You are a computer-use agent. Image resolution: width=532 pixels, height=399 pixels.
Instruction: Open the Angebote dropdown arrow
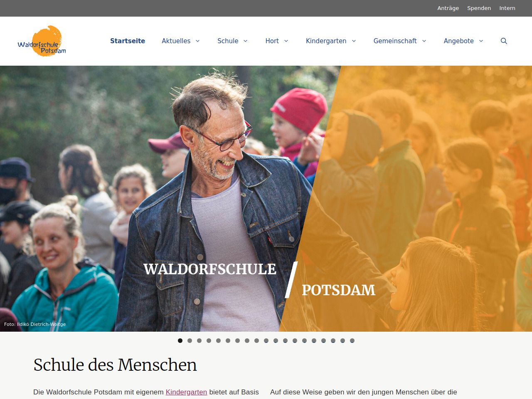coord(481,41)
